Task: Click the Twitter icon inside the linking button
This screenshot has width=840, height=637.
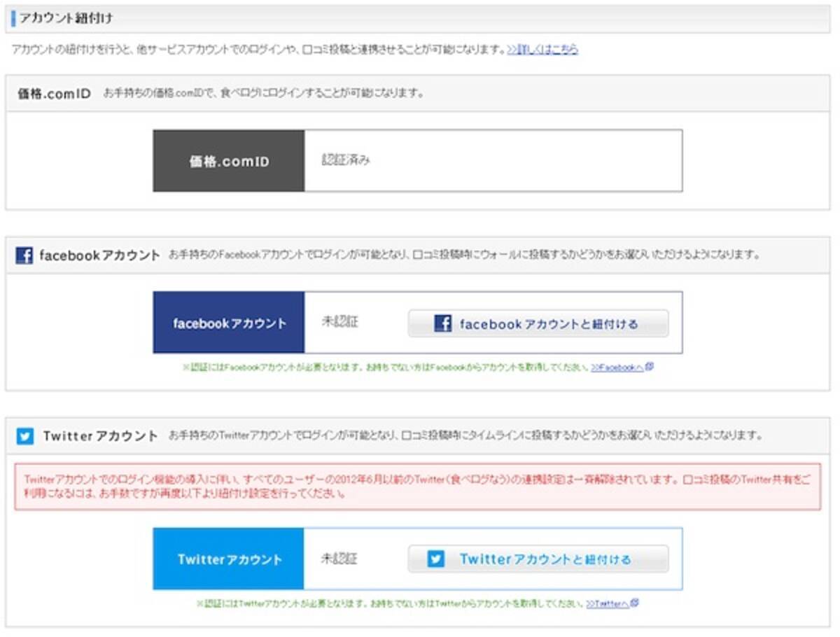Action: [x=437, y=559]
